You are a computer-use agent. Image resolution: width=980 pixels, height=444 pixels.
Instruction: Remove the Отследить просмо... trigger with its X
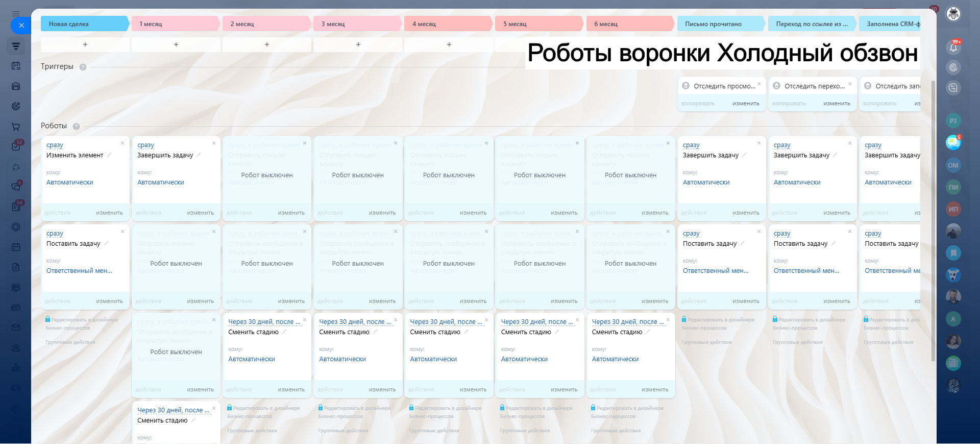click(759, 84)
